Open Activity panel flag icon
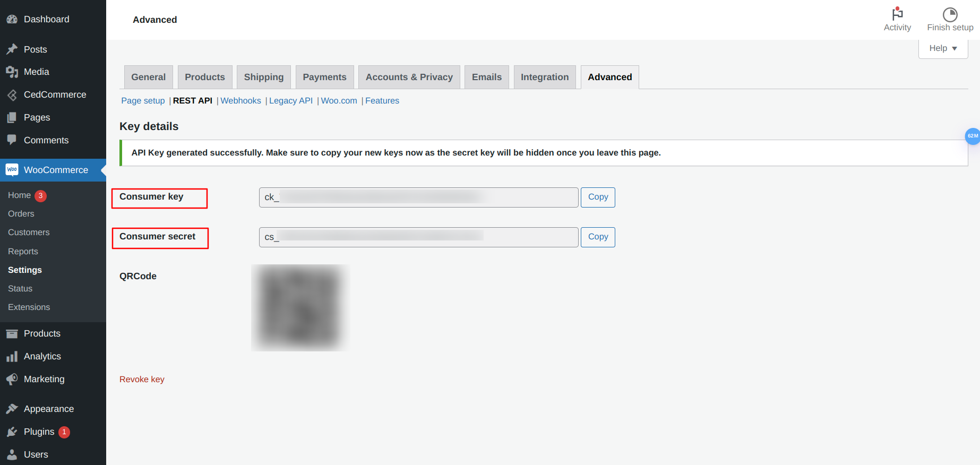The width and height of the screenshot is (980, 465). point(897,14)
